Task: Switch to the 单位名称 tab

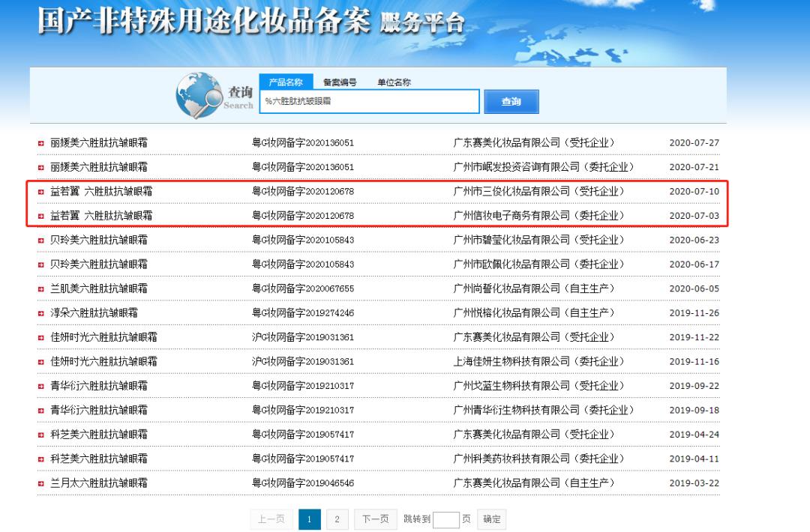Action: (394, 82)
